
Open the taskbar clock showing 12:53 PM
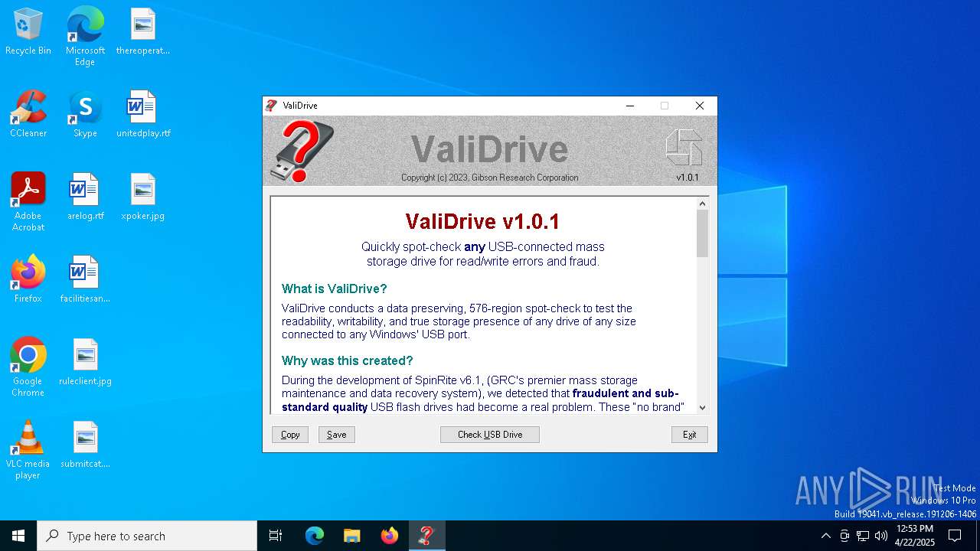[x=914, y=536]
